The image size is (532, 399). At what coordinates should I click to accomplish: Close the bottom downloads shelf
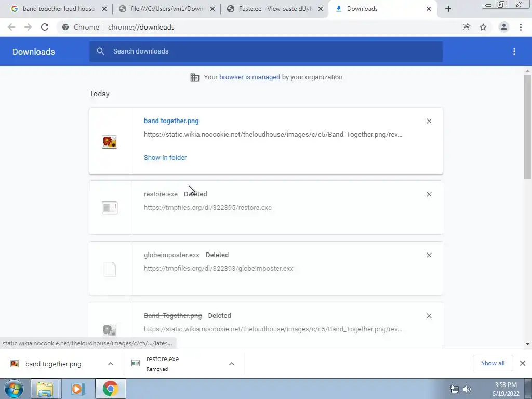523,363
